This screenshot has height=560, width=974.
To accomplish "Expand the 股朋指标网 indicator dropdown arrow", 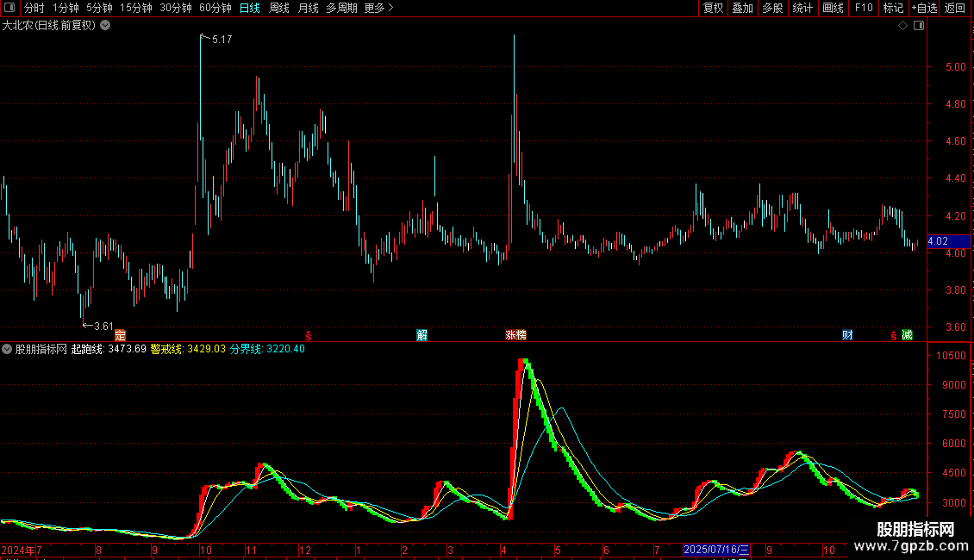I will pos(7,349).
